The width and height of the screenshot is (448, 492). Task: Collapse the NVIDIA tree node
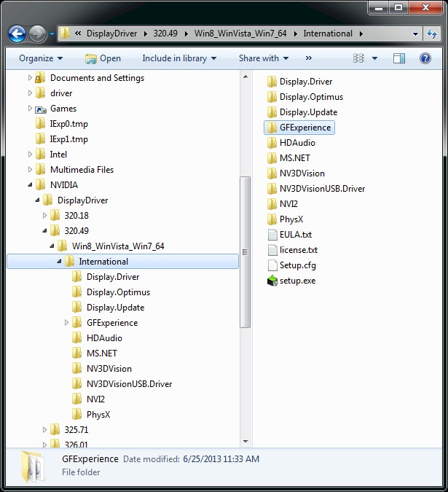pyautogui.click(x=30, y=185)
